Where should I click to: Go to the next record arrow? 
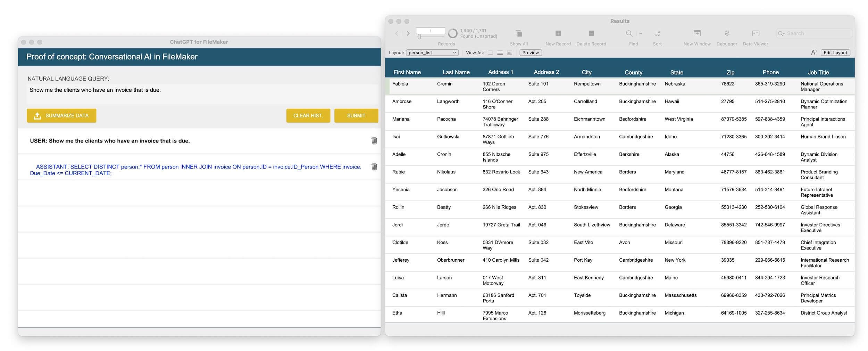[x=408, y=33]
